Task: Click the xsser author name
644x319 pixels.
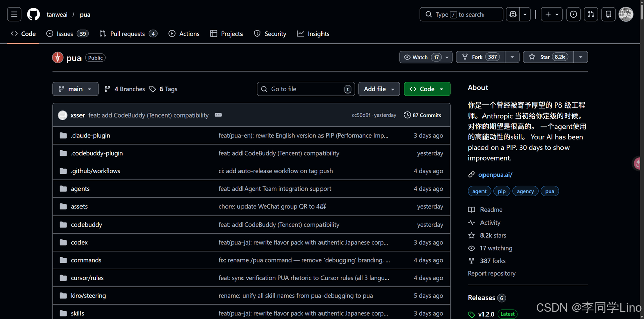Action: click(x=78, y=115)
